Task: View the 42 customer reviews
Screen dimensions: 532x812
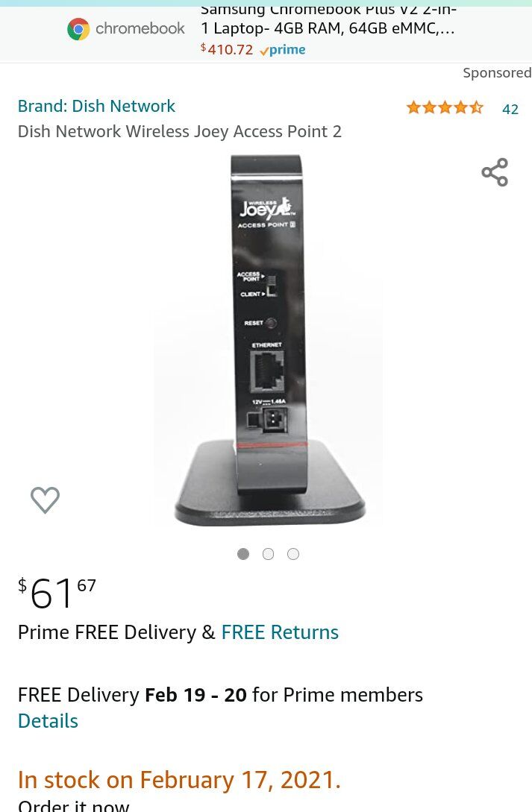Action: (x=510, y=110)
